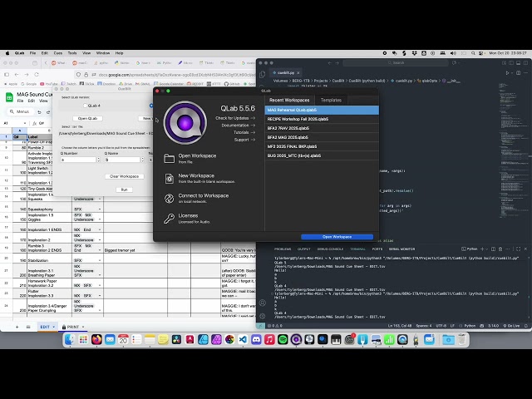532x399 pixels.
Task: Open the Google Sheets name box dropdown
Action: click(x=24, y=123)
